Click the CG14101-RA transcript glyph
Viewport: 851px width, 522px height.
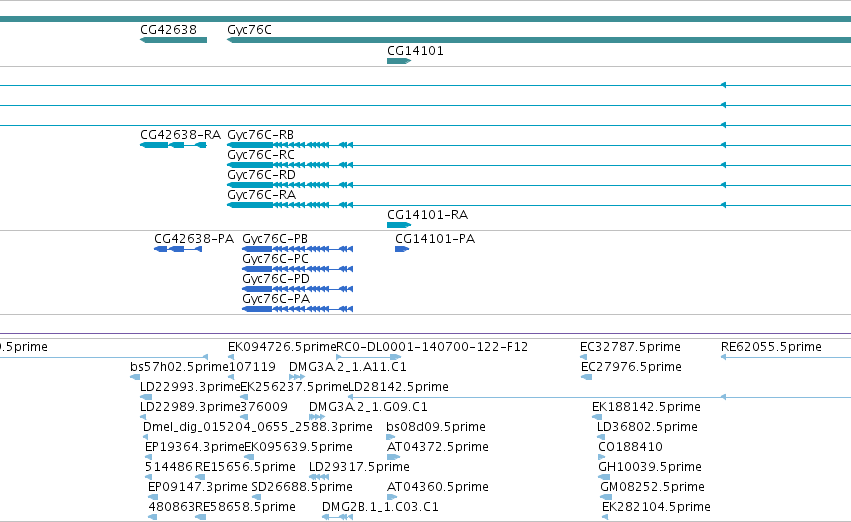399,225
